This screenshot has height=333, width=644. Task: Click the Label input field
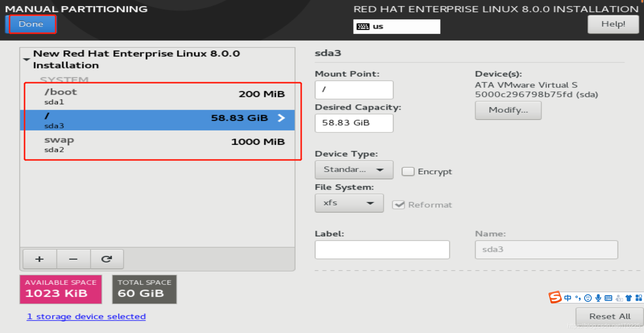coord(382,250)
